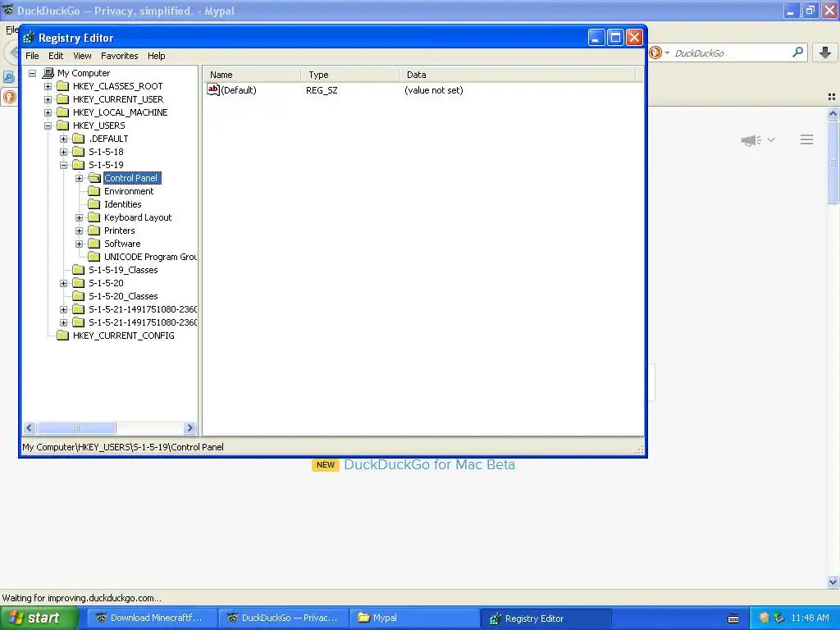
Task: Click the tree pane horizontal scrollbar thumb
Action: pyautogui.click(x=76, y=427)
